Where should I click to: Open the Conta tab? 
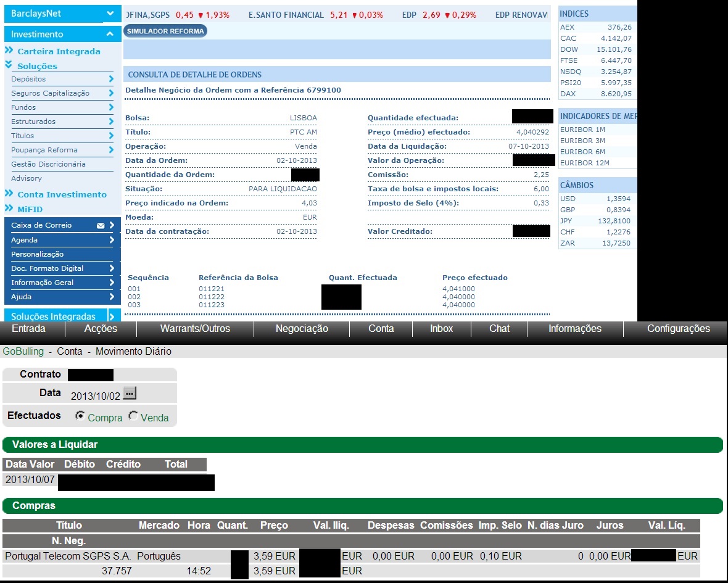[381, 329]
